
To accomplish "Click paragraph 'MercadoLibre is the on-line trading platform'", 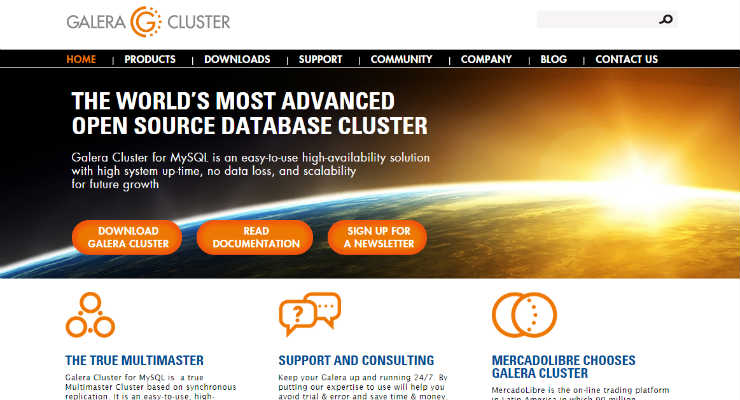I will [x=580, y=393].
